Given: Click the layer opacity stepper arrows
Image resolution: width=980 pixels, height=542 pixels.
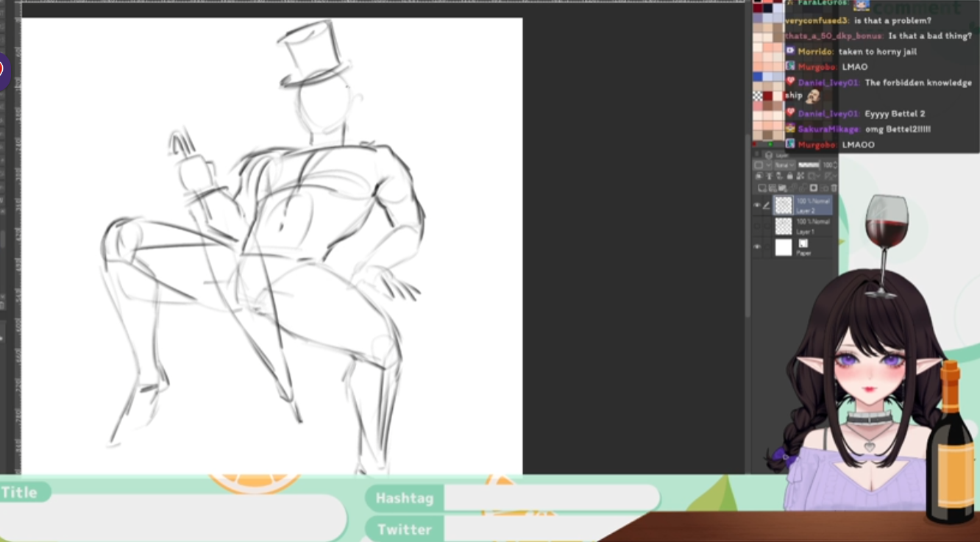Looking at the screenshot, I should coord(835,165).
